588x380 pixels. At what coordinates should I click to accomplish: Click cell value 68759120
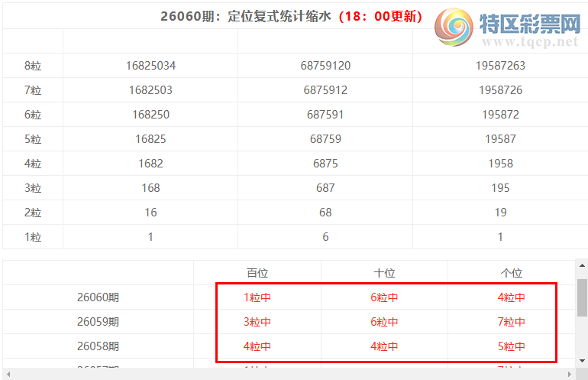(325, 66)
